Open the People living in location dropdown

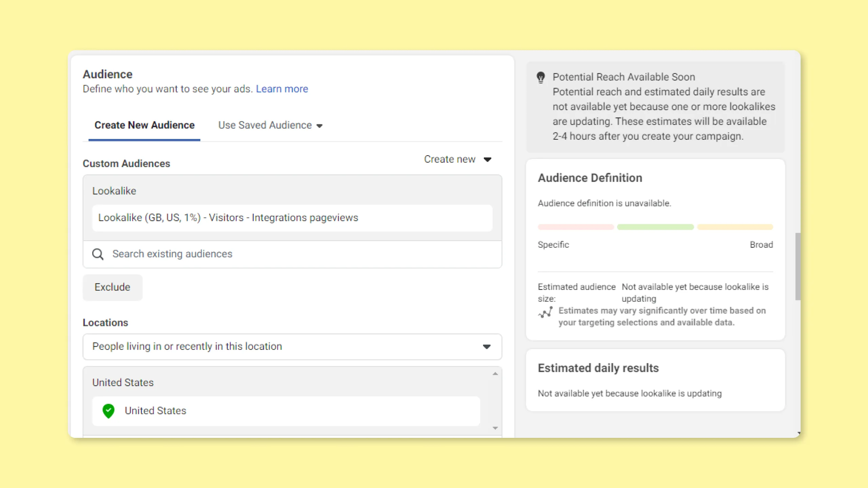pyautogui.click(x=292, y=347)
